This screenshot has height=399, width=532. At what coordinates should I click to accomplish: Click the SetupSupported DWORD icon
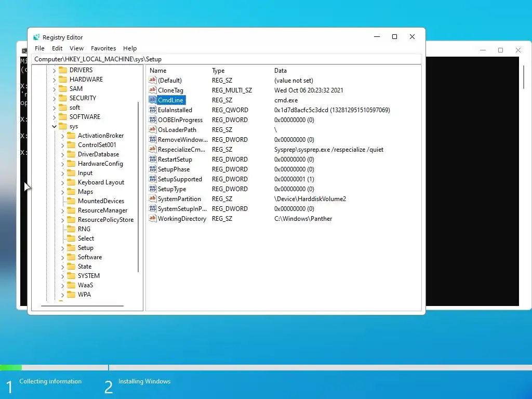click(x=153, y=179)
